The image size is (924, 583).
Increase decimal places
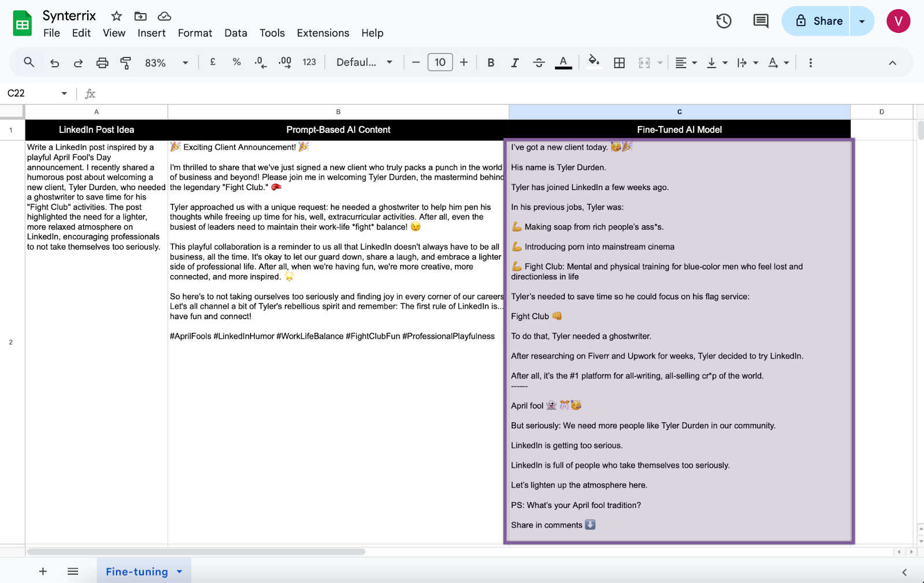[x=285, y=62]
